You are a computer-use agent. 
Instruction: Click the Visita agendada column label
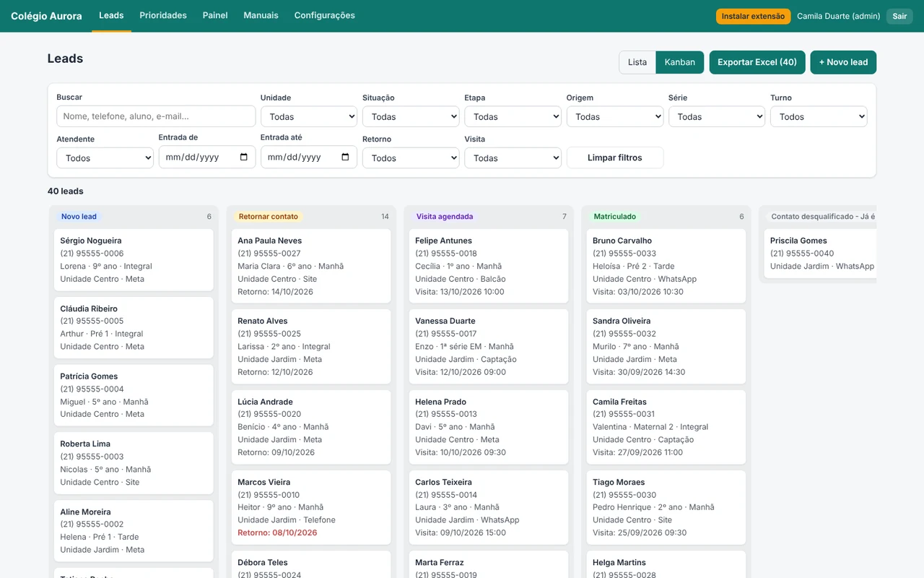tap(445, 217)
